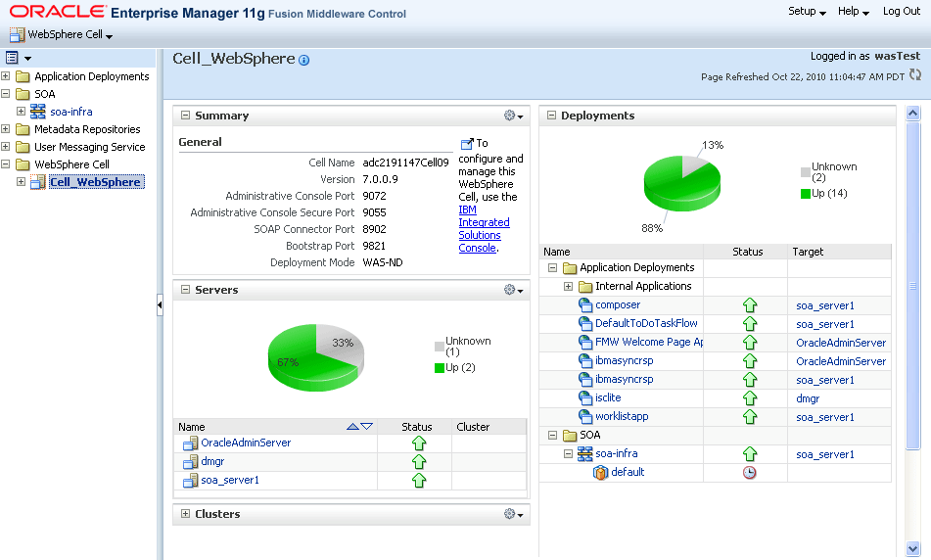Open navigation tree view menu icon
931x560 pixels.
[x=18, y=58]
